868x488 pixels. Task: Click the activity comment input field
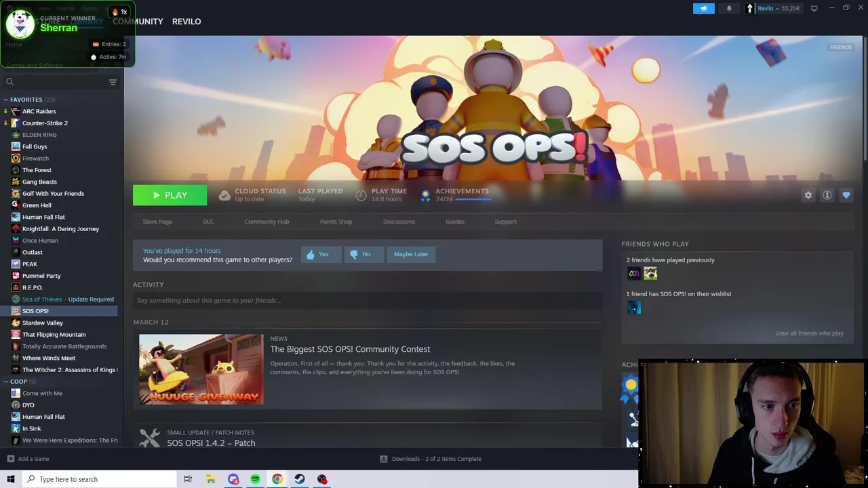pyautogui.click(x=367, y=300)
